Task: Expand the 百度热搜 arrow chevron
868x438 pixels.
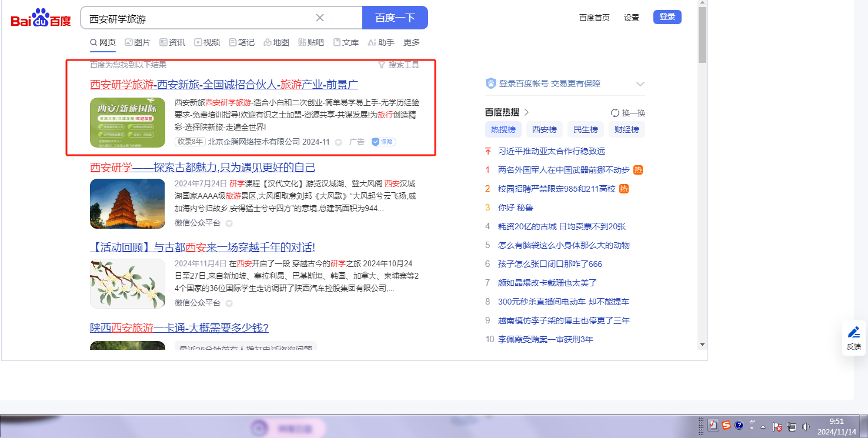Action: [527, 112]
